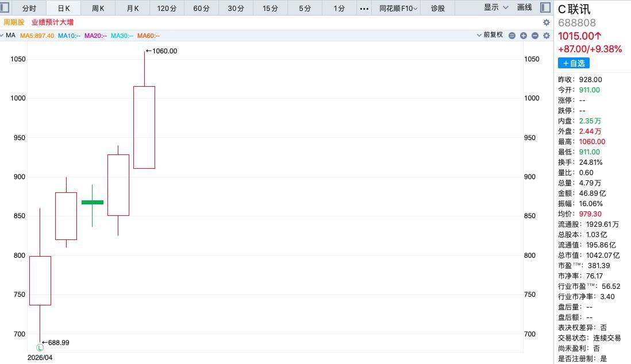Screen dimensions: 631x364
Task: Open MA indicator settings gear
Action: click(547, 36)
